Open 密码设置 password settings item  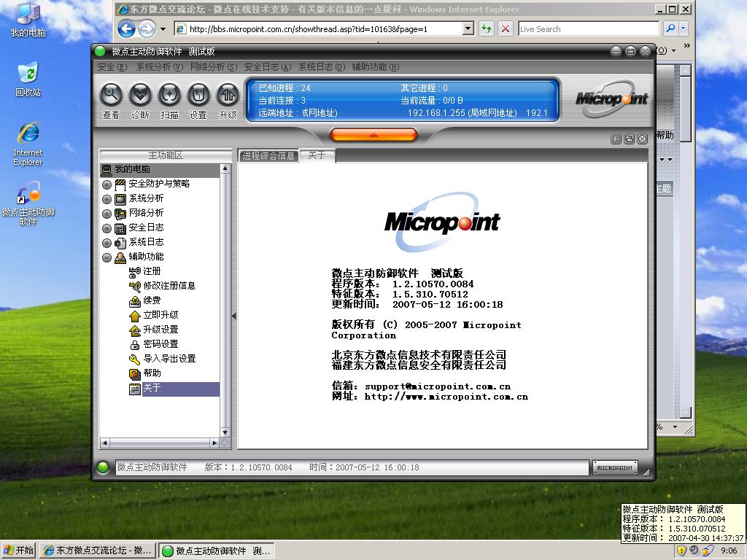point(160,344)
